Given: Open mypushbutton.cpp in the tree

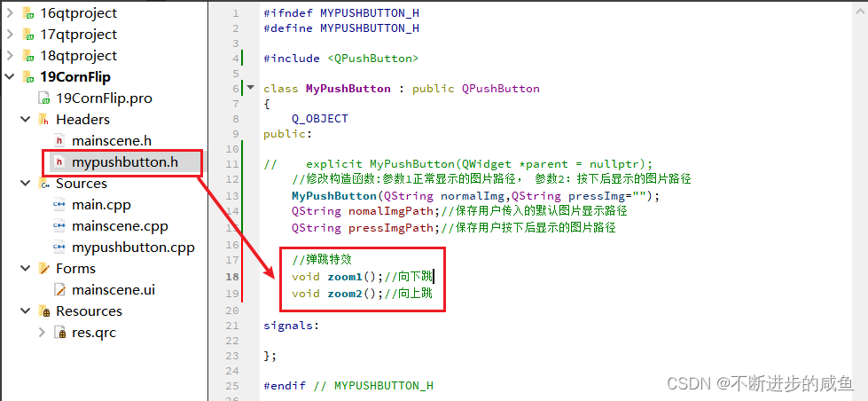Looking at the screenshot, I should click(133, 248).
